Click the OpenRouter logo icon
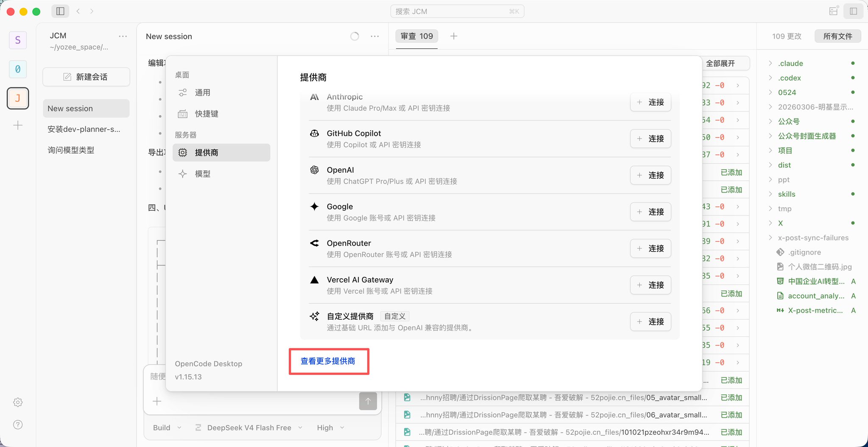Viewport: 868px width, 447px height. [x=314, y=243]
